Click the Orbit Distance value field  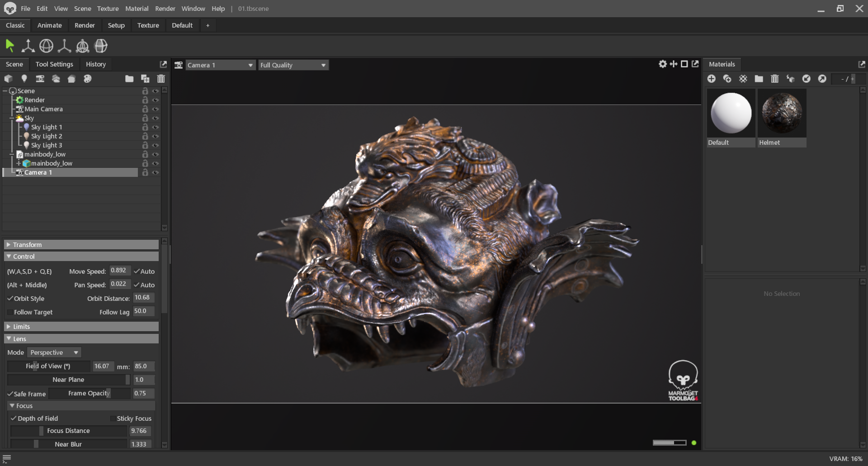click(144, 298)
